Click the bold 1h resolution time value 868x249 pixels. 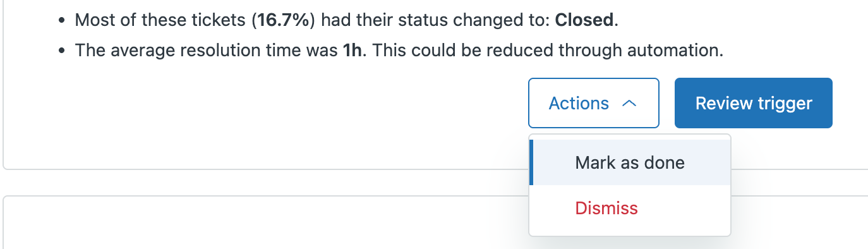(354, 51)
